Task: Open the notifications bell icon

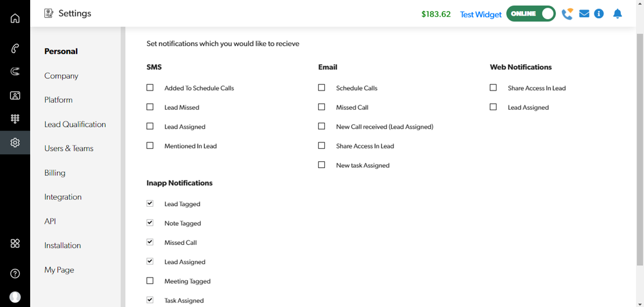Action: pos(617,14)
